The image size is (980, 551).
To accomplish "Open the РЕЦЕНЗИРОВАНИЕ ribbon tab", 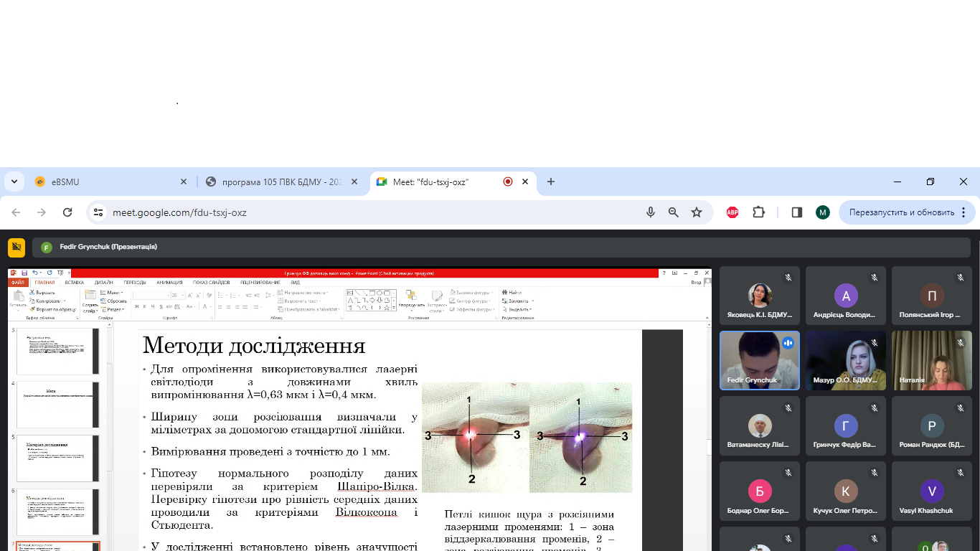I will (x=260, y=283).
